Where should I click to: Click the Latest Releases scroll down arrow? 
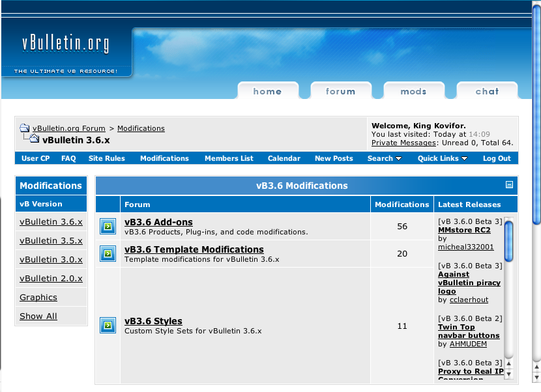(x=509, y=374)
